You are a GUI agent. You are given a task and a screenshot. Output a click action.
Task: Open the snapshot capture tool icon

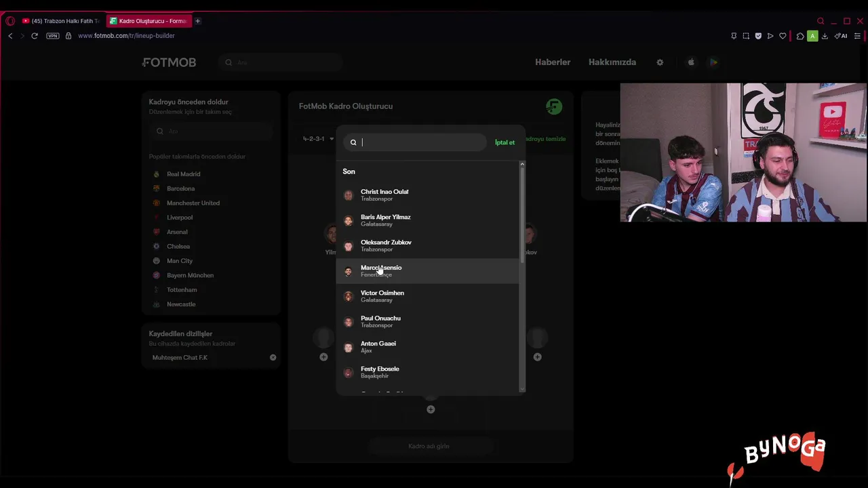click(x=746, y=36)
